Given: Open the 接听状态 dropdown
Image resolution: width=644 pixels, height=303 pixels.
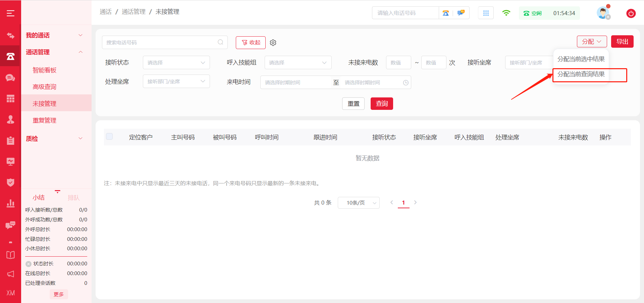Looking at the screenshot, I should tap(176, 62).
